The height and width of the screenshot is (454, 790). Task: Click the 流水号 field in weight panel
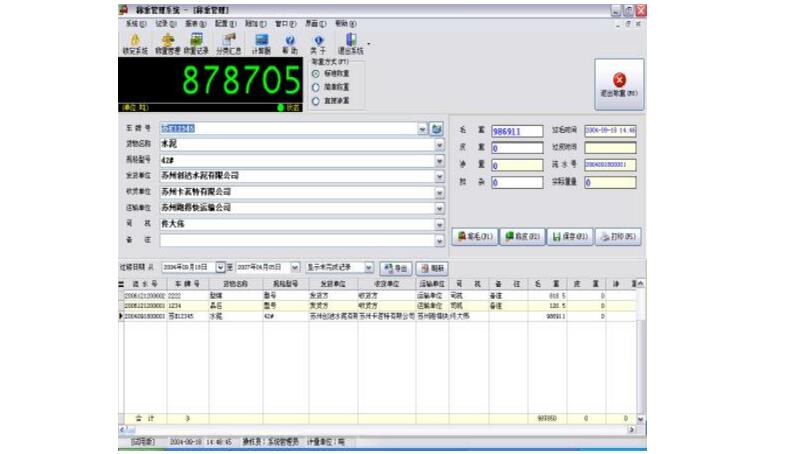(x=610, y=165)
